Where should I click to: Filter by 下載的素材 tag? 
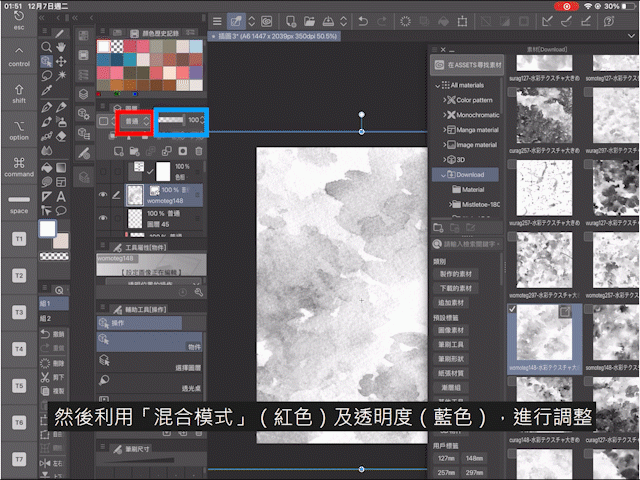(456, 288)
